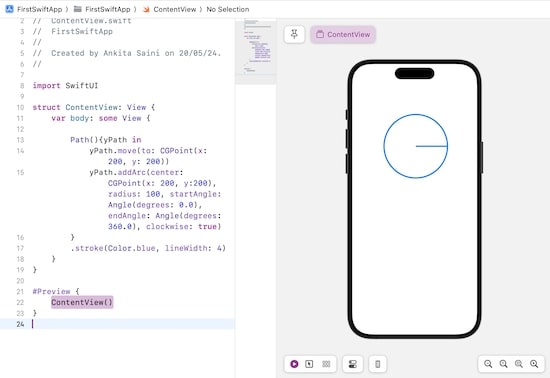
Task: Open the ContentView file breadcrumb item
Action: pos(175,9)
